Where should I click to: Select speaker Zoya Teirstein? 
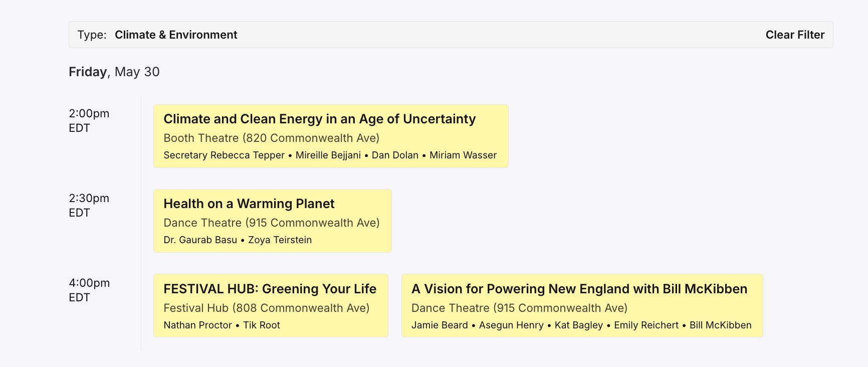coord(280,240)
